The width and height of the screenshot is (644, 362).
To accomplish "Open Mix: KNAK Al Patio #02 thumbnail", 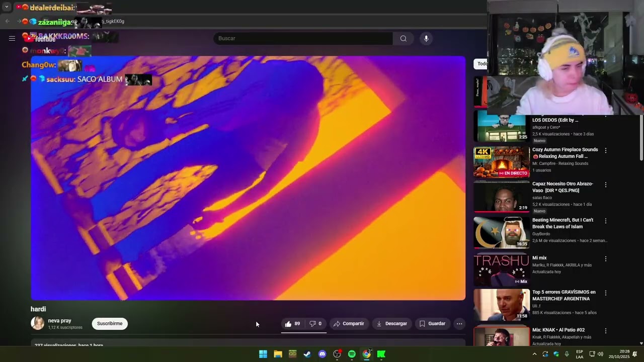I will pos(501,336).
